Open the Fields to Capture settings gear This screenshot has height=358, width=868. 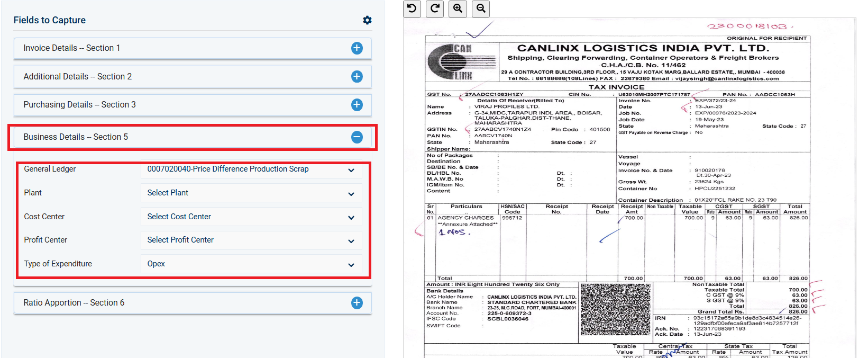click(367, 20)
